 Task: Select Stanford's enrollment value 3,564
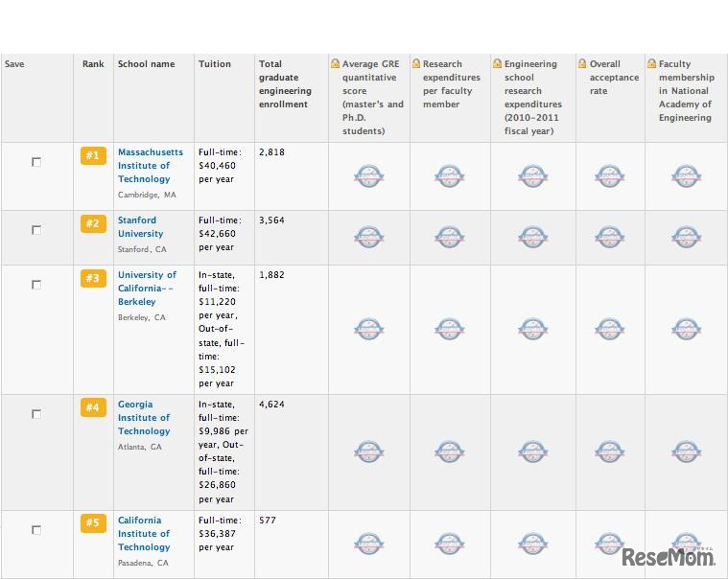(x=271, y=220)
